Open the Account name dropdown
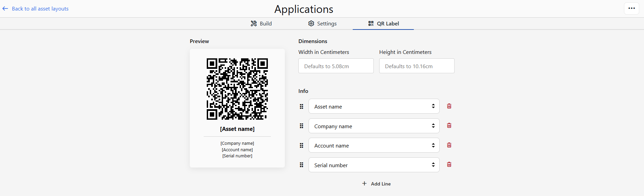 [x=374, y=145]
